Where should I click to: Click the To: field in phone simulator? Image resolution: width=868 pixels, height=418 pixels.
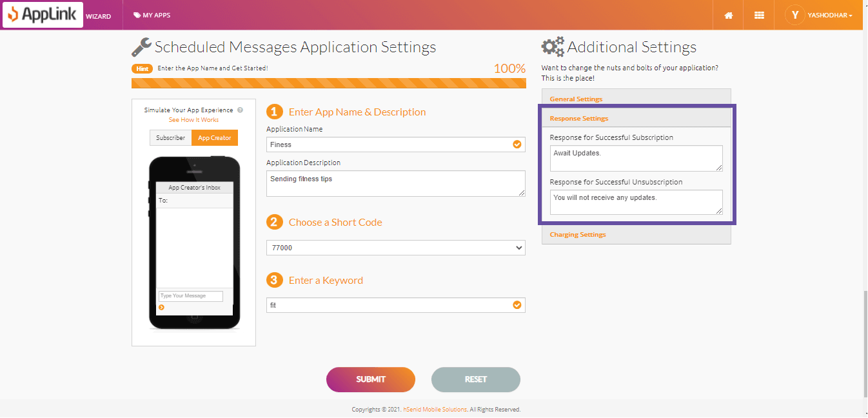pyautogui.click(x=194, y=201)
